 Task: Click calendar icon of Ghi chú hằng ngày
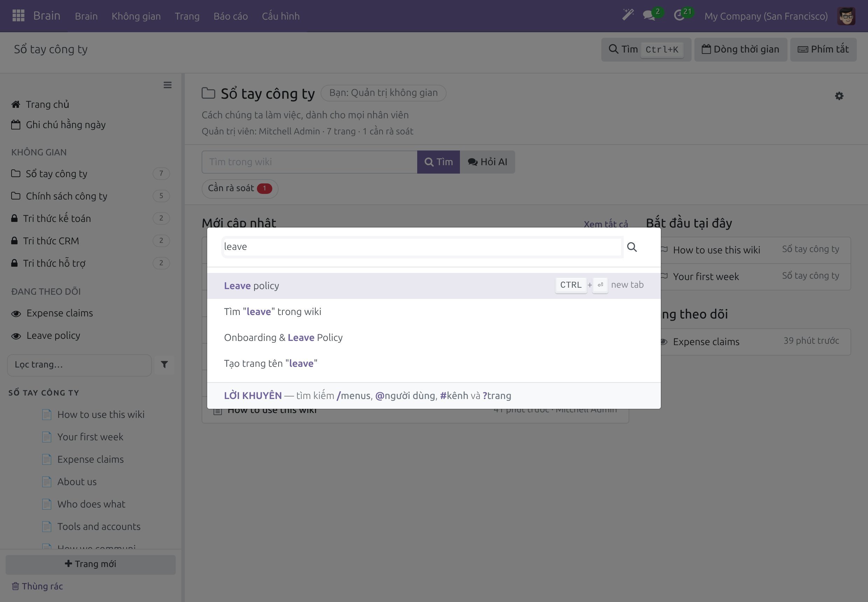(x=15, y=125)
